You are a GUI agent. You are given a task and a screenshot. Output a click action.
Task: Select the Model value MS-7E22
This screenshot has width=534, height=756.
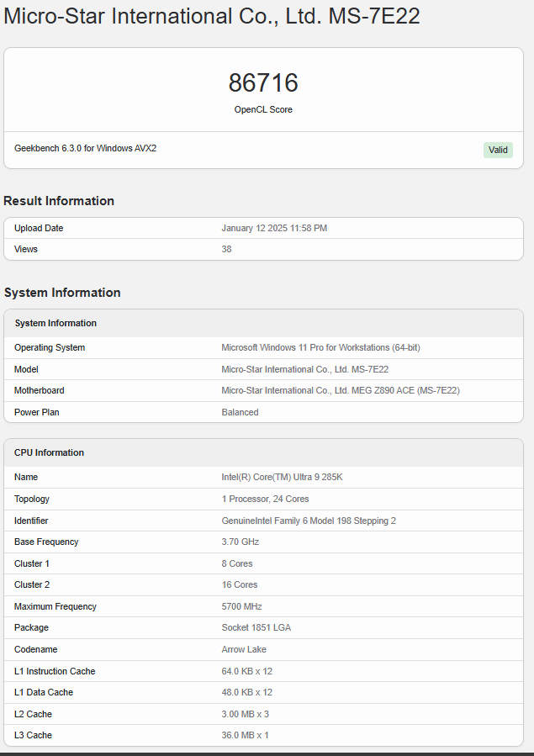[x=304, y=369]
